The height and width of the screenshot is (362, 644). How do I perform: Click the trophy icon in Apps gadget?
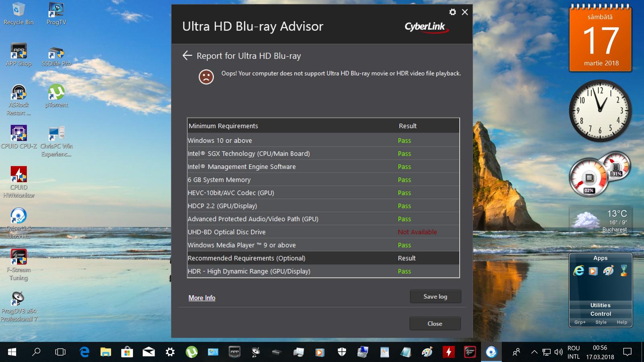(623, 271)
